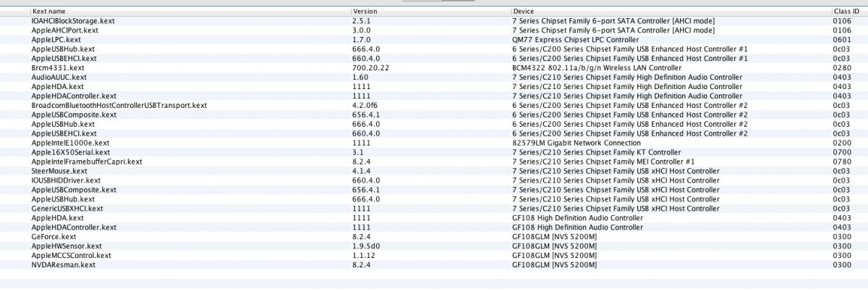Click Class ID 0780 cell
The height and width of the screenshot is (292, 868).
coord(841,162)
